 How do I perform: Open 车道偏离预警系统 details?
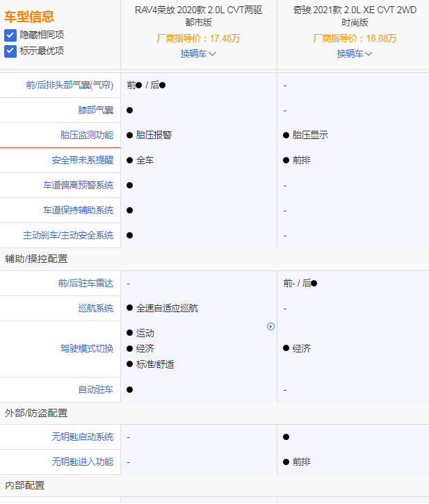(x=78, y=186)
